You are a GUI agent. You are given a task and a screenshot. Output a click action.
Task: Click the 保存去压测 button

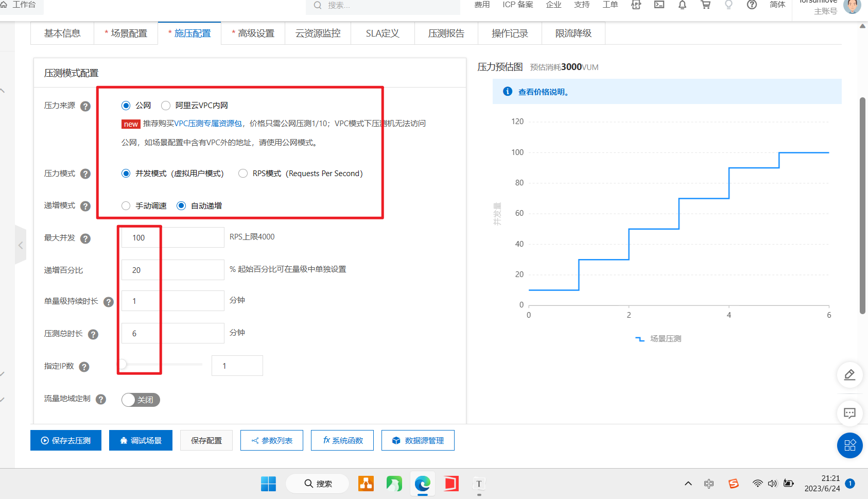(65, 440)
